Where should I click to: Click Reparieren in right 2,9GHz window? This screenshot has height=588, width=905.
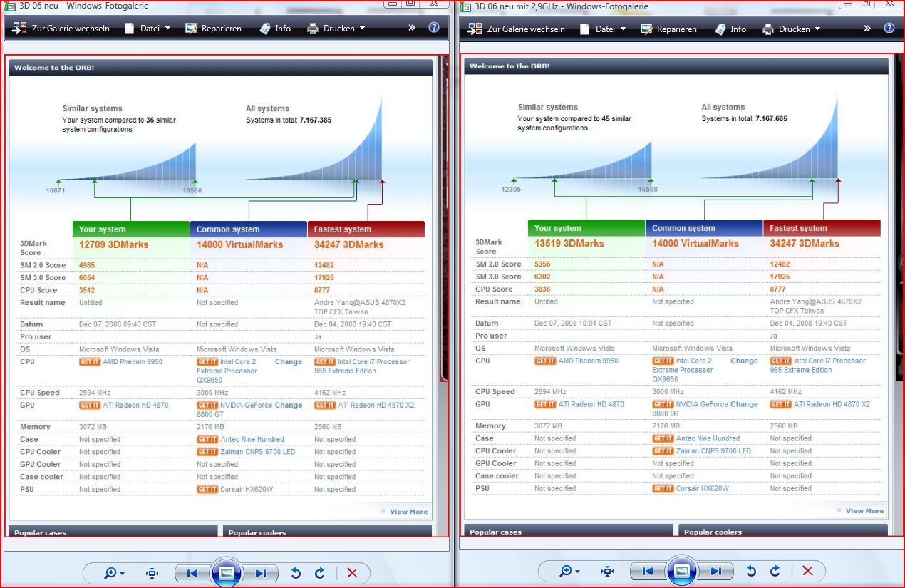point(668,29)
